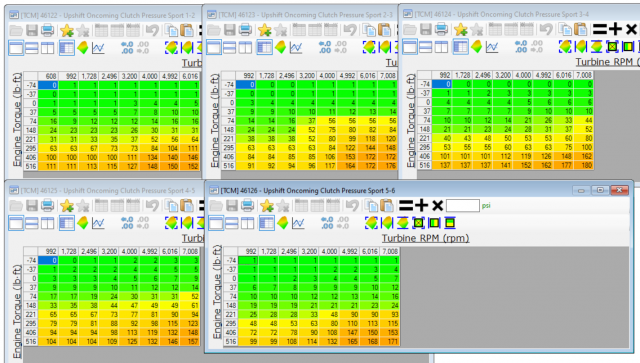The width and height of the screenshot is (640, 363).
Task: Click the paste clipboard icon in Sport 5-6 window
Action: pyautogui.click(x=386, y=205)
